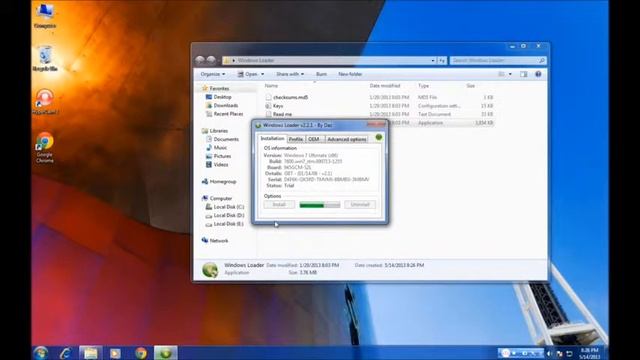This screenshot has height=360, width=640.
Task: Sort by Date modified column header
Action: [385, 86]
